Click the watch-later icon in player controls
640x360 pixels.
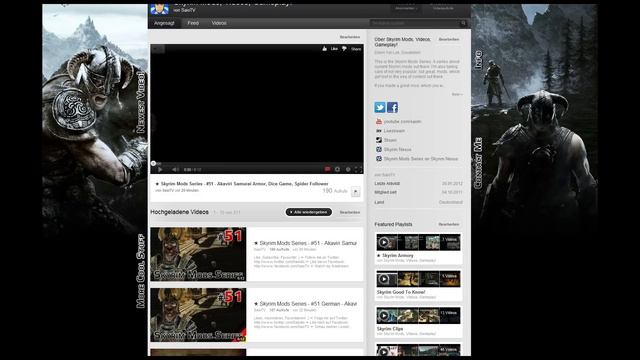[x=338, y=169]
